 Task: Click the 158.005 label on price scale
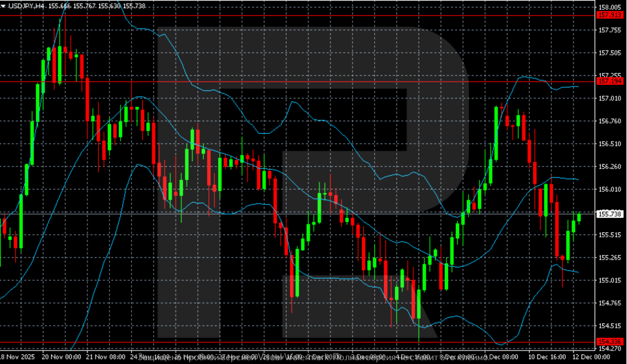[x=609, y=7]
